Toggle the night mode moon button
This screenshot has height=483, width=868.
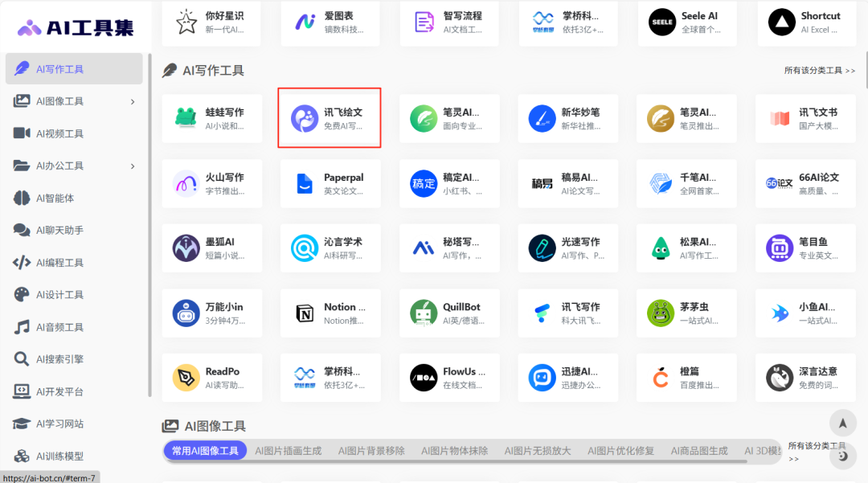(842, 456)
